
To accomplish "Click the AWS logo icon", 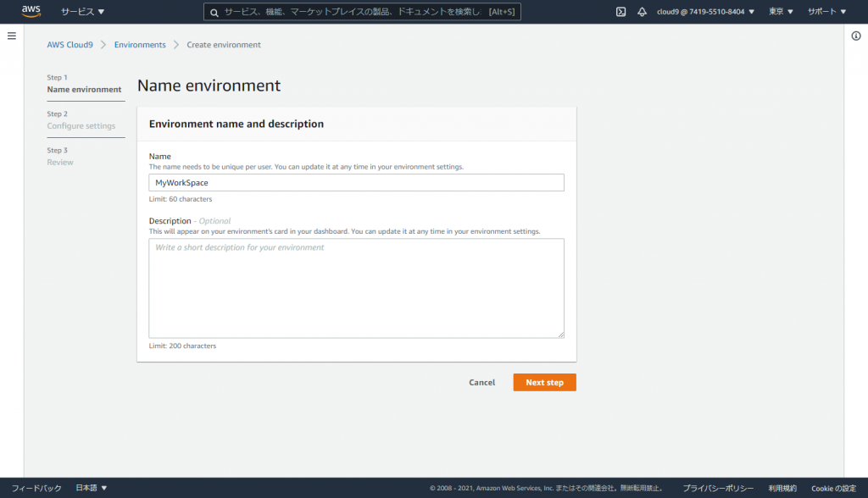I will point(31,11).
